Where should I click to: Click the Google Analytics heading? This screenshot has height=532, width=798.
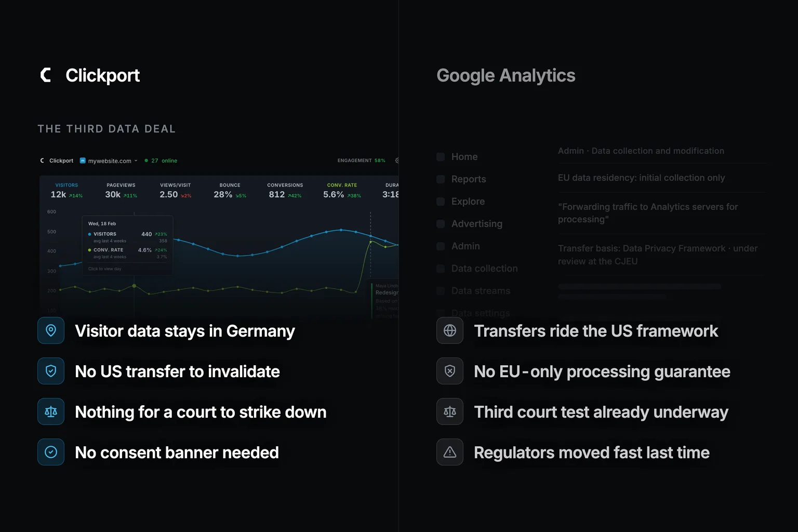click(x=506, y=75)
